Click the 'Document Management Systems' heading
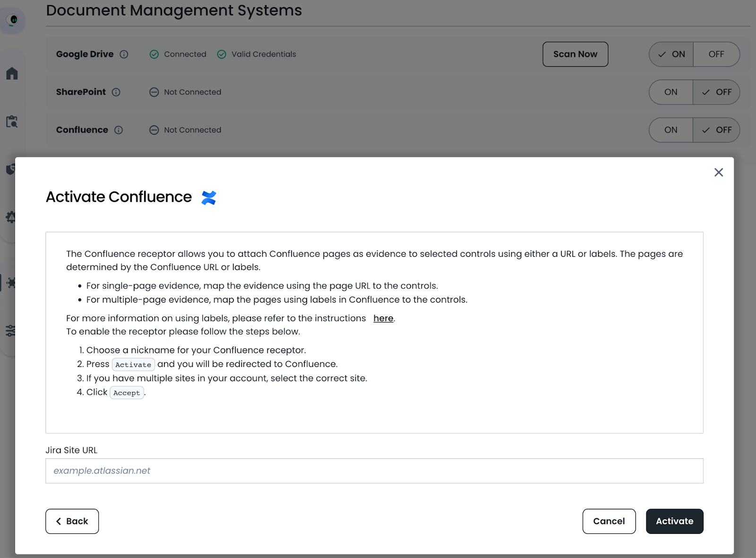This screenshot has width=756, height=558. pyautogui.click(x=174, y=10)
